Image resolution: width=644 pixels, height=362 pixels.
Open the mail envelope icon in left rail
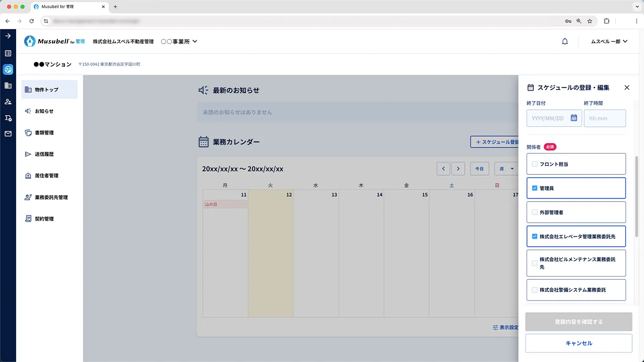pos(8,134)
